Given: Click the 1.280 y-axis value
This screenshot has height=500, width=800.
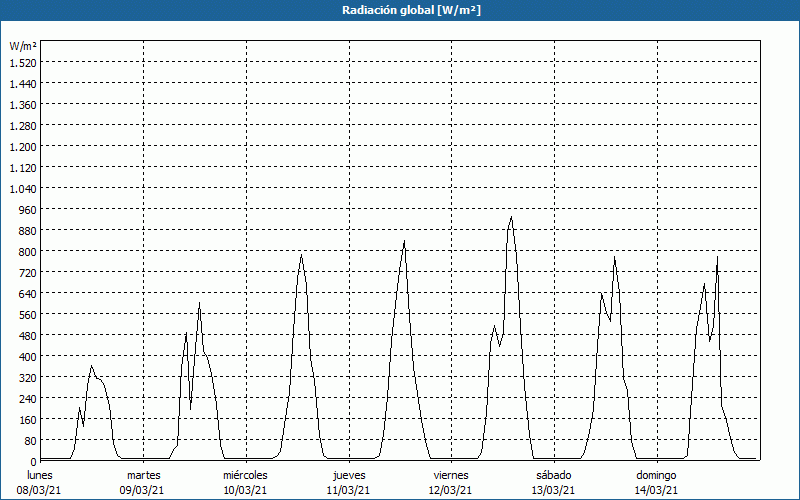Looking at the screenshot, I should 23,126.
